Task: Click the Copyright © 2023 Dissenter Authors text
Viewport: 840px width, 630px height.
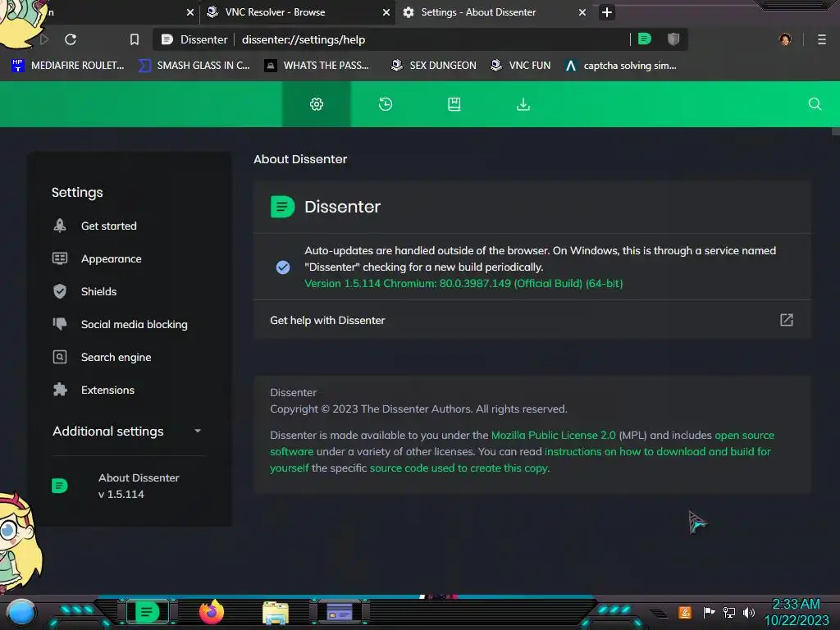Action: [418, 409]
